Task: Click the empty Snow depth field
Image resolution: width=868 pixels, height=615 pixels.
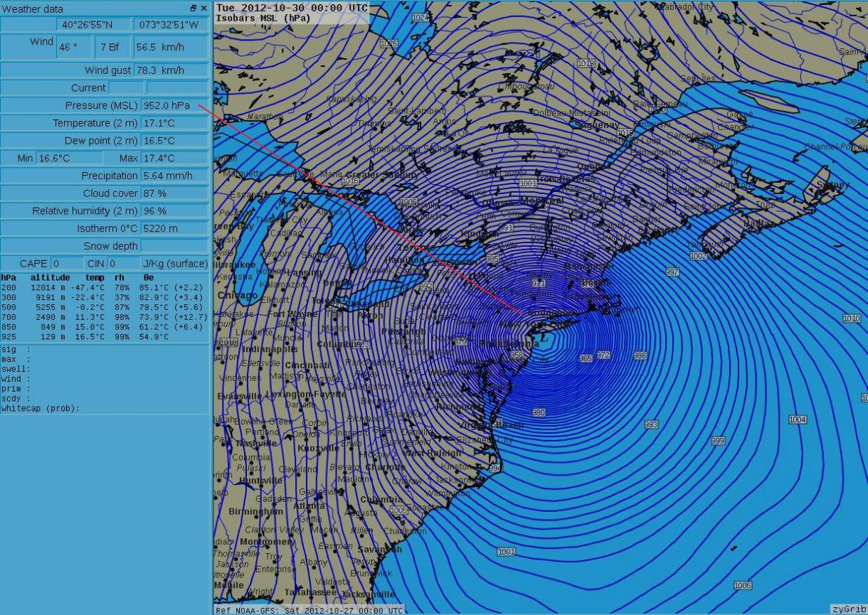Action: tap(174, 246)
